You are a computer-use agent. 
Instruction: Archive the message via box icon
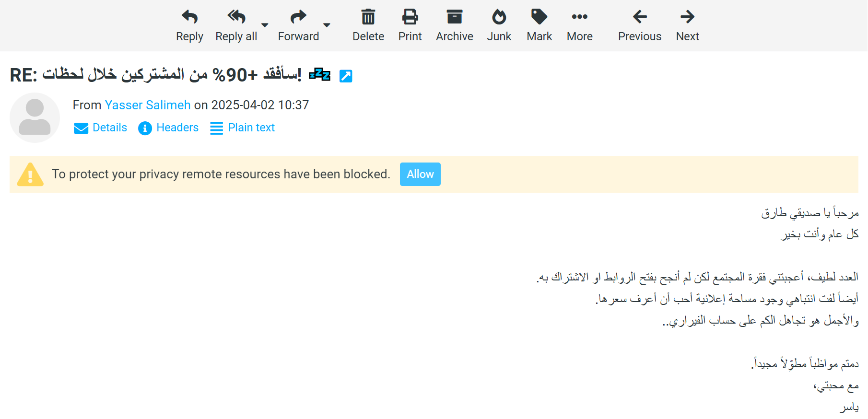coord(455,17)
